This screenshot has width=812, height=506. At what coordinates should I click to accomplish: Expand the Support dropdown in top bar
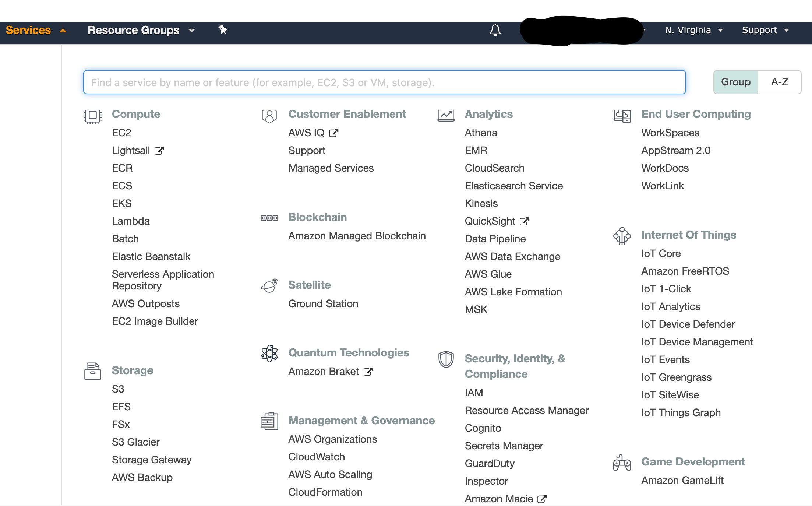point(766,30)
